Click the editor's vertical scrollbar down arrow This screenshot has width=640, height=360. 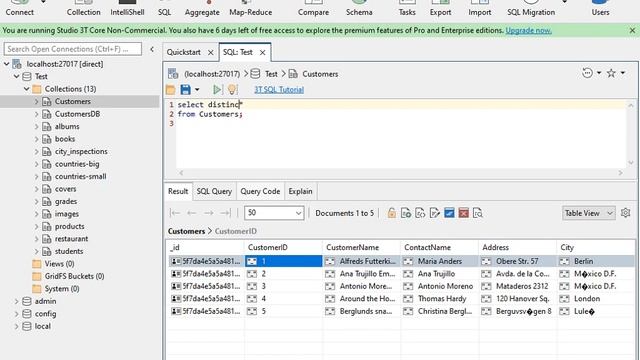pos(631,162)
